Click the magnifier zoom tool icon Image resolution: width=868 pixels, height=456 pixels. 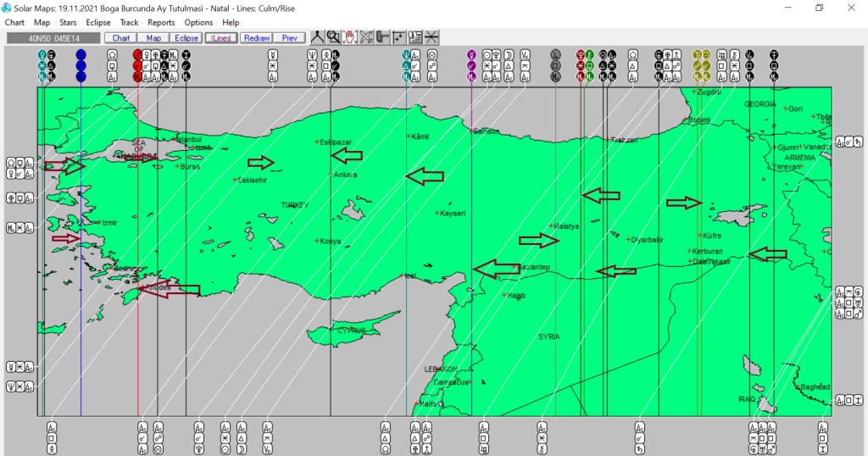333,37
